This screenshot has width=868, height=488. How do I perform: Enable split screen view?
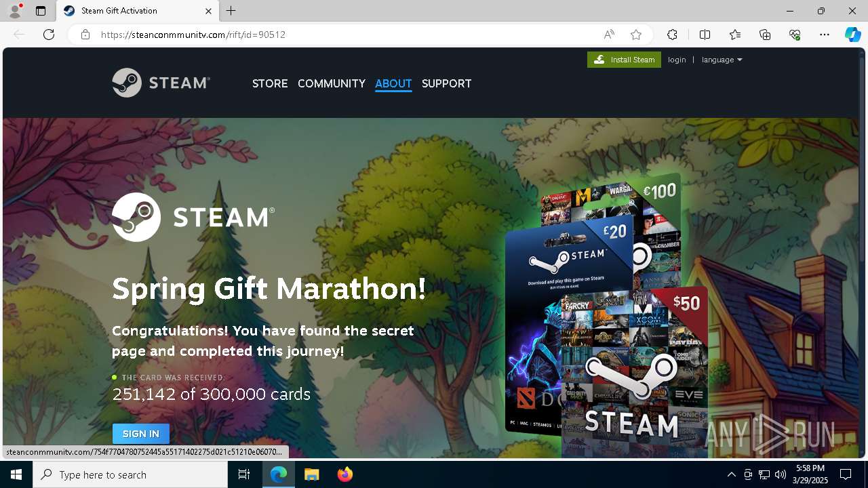[705, 35]
